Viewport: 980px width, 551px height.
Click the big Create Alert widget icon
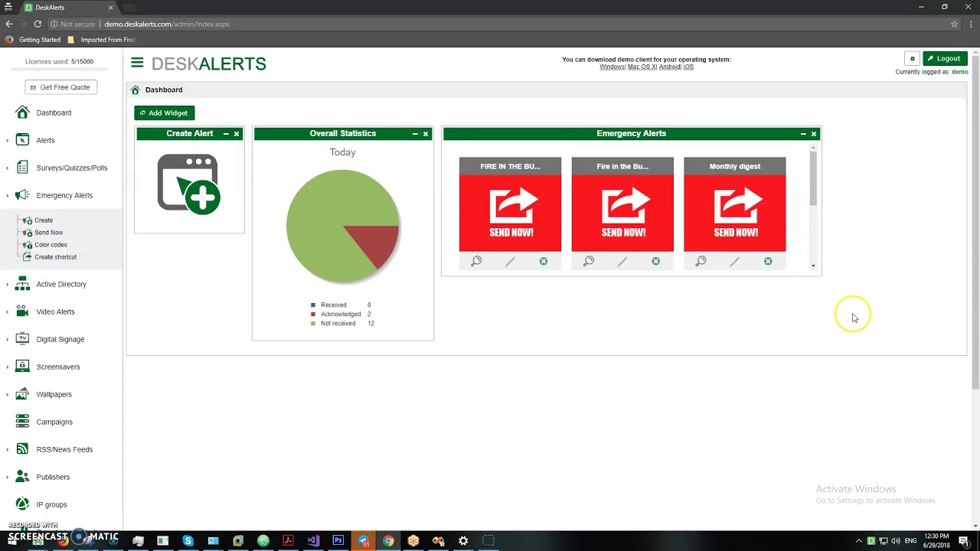[x=189, y=184]
